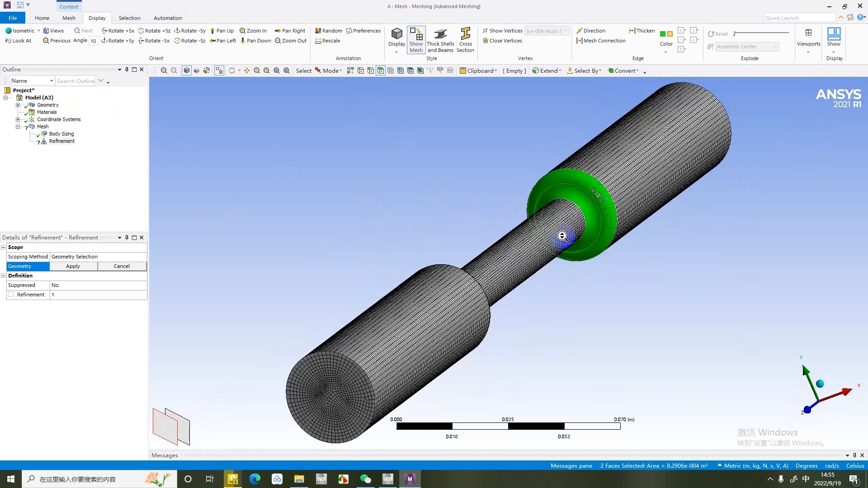Open the Assembly Center explode dropdown
868x488 pixels.
[x=776, y=47]
